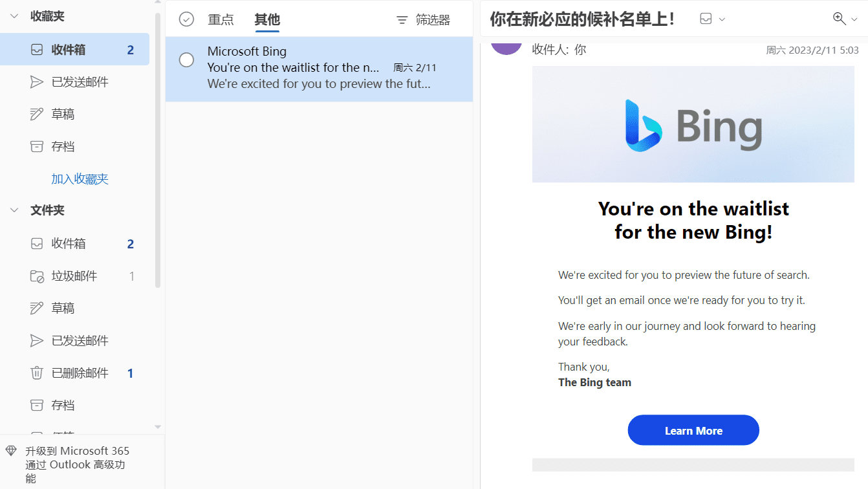Switch to the 重点 tab

(x=221, y=20)
